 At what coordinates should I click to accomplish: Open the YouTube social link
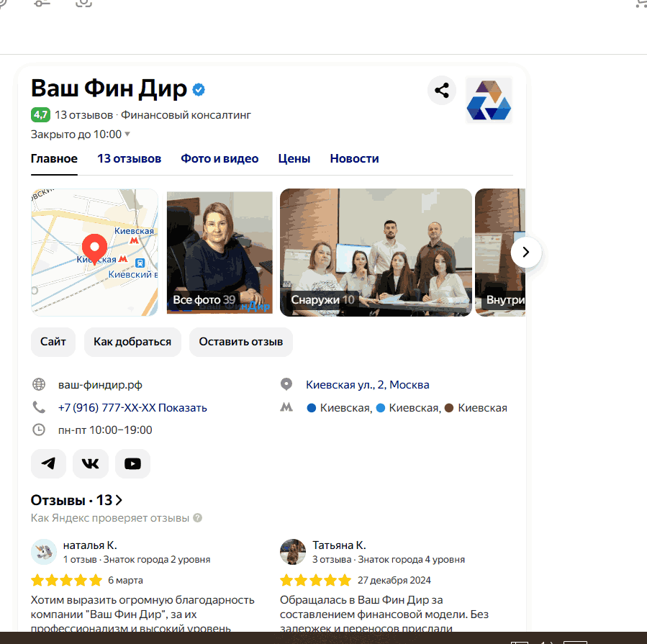[133, 463]
